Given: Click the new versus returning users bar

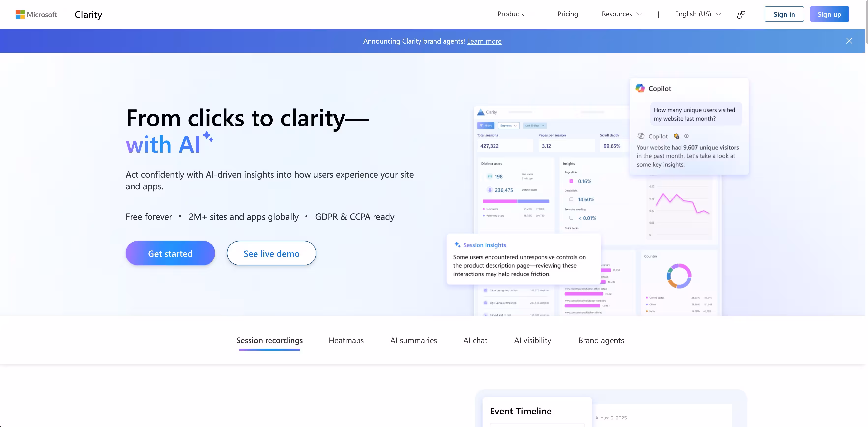Looking at the screenshot, I should pos(516,201).
